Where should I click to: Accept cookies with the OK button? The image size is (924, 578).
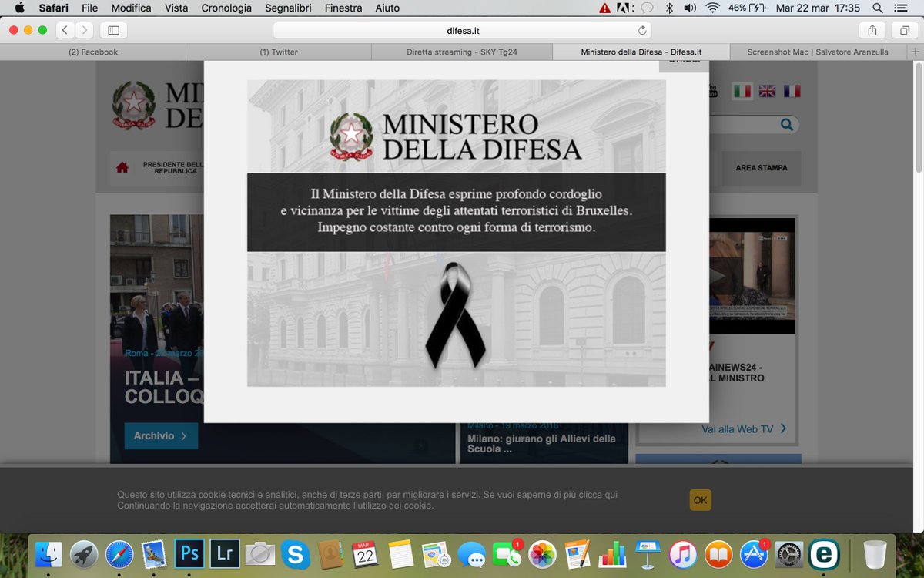tap(699, 499)
